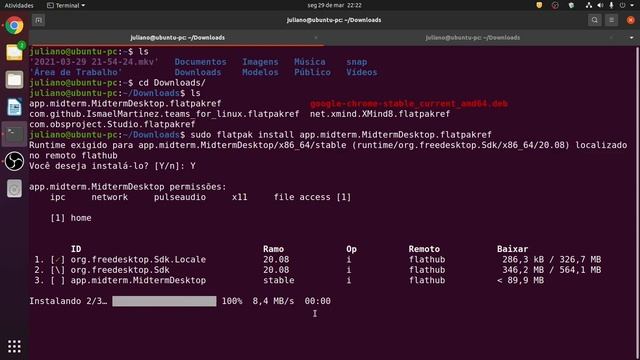Click the 'Ramo' column header
This screenshot has height=360, width=640.
click(273, 249)
